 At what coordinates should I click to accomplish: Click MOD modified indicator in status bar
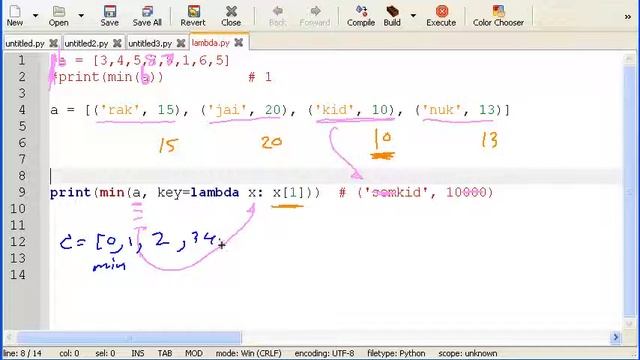[x=194, y=353]
